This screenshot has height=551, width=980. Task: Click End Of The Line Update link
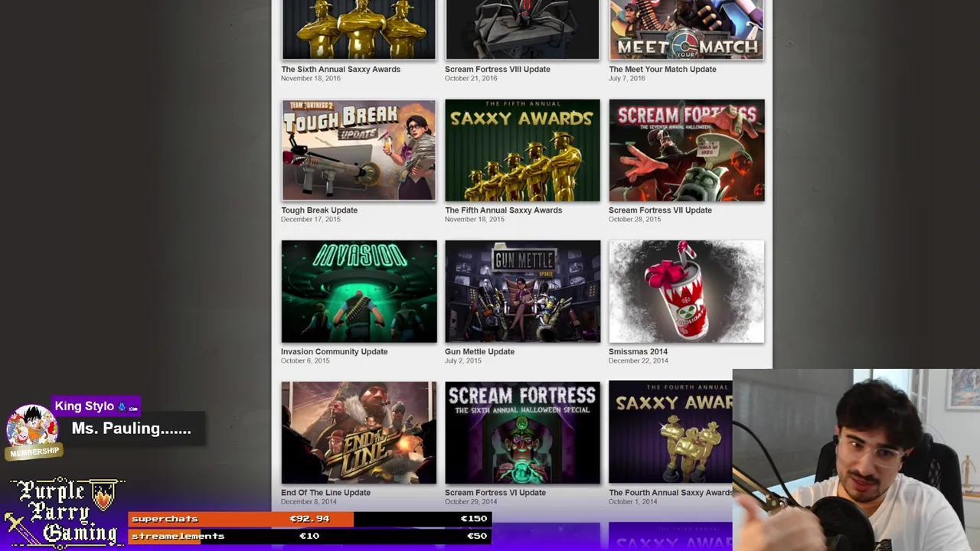tap(325, 492)
